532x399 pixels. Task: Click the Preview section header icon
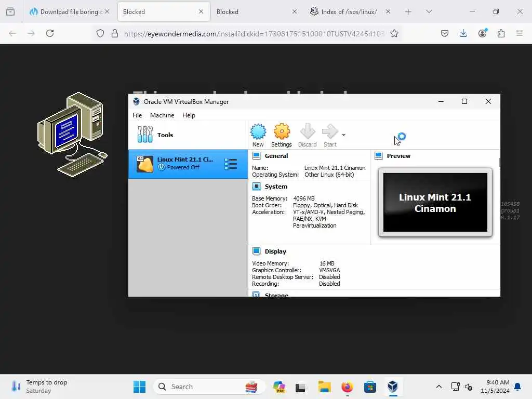coord(379,156)
